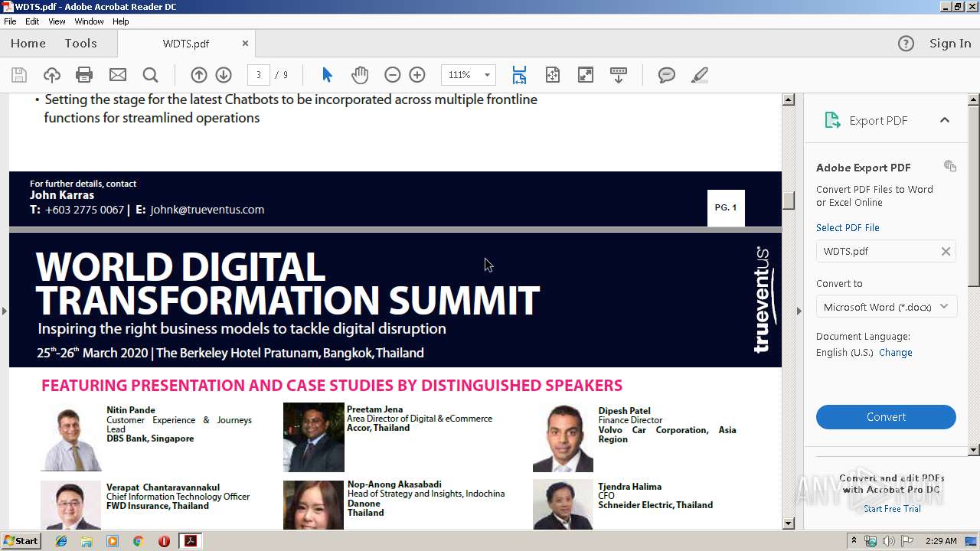This screenshot has height=551, width=980.
Task: Click Sign In
Action: 950,44
